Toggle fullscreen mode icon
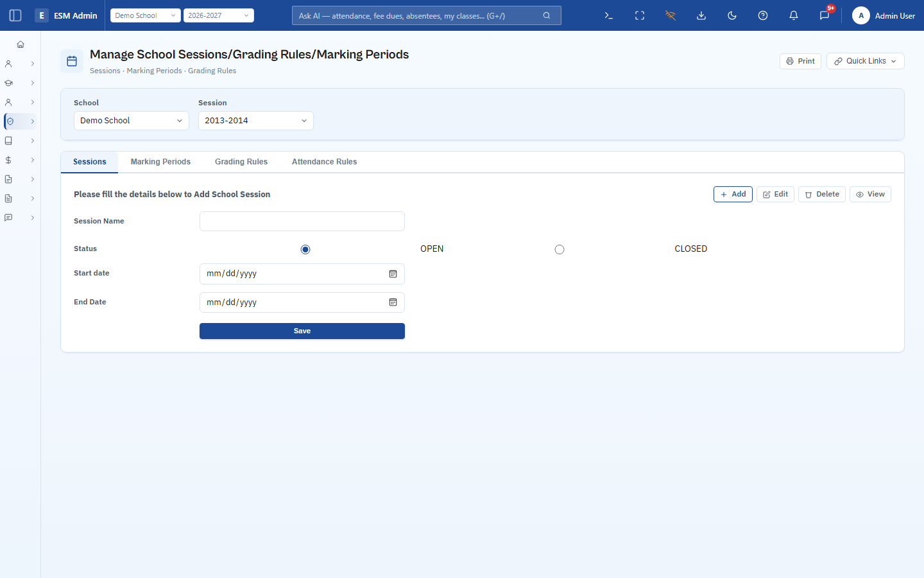Image resolution: width=924 pixels, height=578 pixels. pos(640,15)
